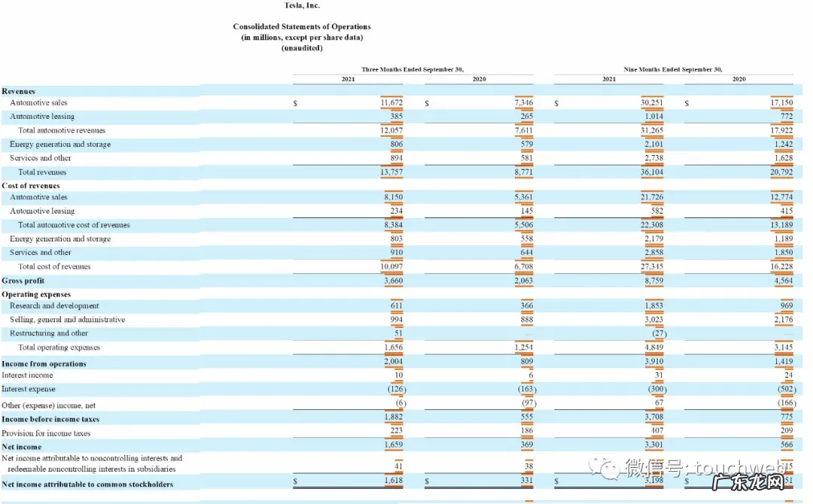The width and height of the screenshot is (813, 504).
Task: Click the Tesla, Inc. title
Action: point(302,5)
